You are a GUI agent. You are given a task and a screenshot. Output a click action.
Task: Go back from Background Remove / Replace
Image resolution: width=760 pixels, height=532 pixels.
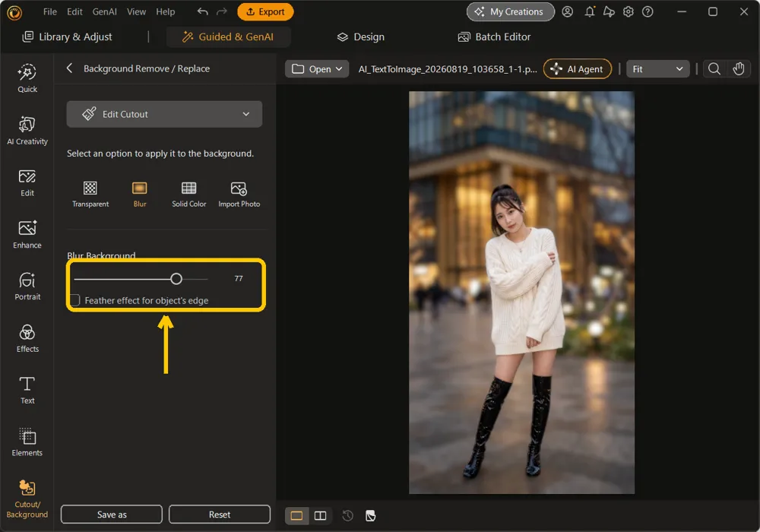click(69, 68)
